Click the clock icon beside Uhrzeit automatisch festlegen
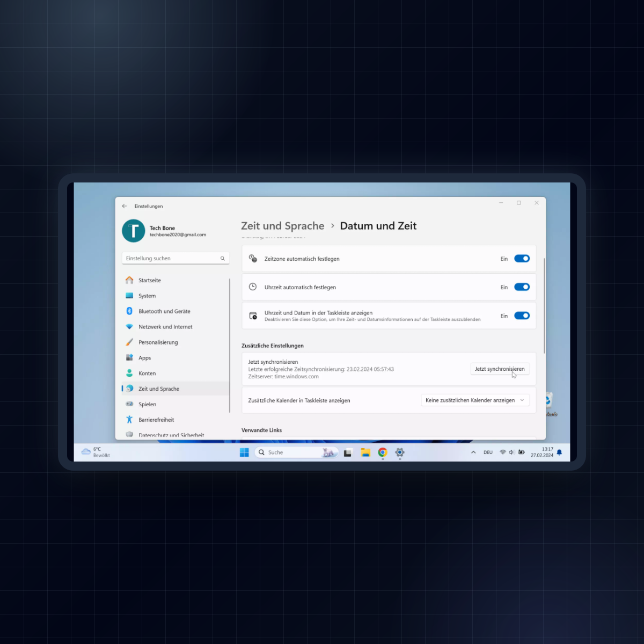This screenshot has width=644, height=644. (253, 287)
